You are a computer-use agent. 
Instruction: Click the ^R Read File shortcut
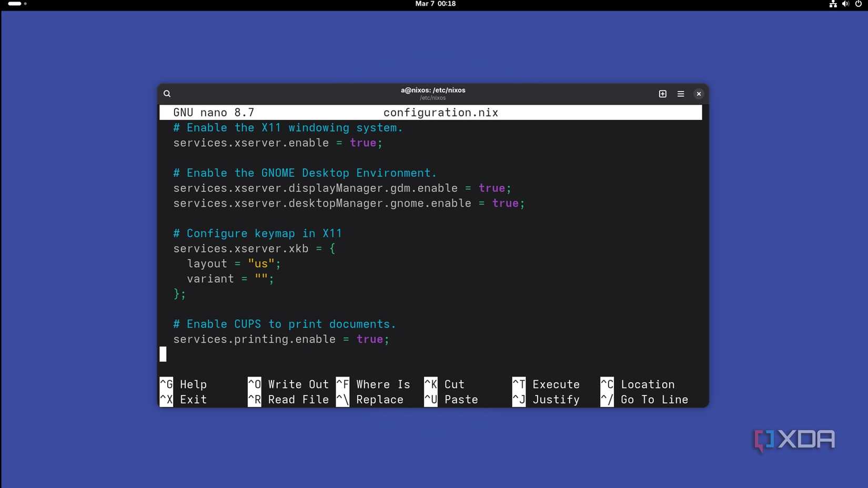point(288,400)
